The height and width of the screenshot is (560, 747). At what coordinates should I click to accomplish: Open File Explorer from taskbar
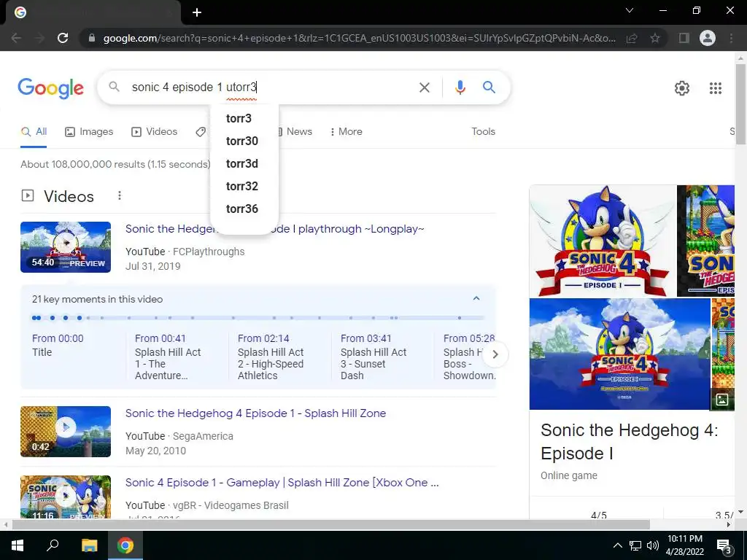(x=89, y=545)
